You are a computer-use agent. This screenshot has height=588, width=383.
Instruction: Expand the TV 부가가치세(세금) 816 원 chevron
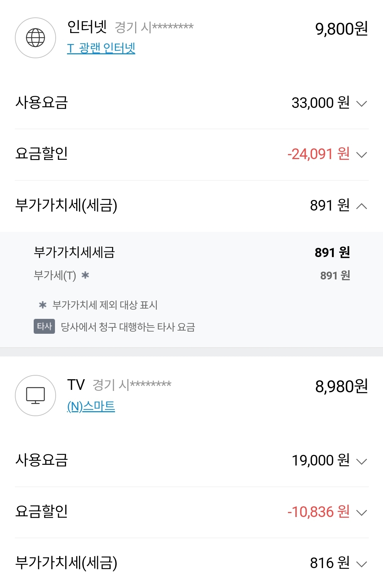pyautogui.click(x=361, y=564)
